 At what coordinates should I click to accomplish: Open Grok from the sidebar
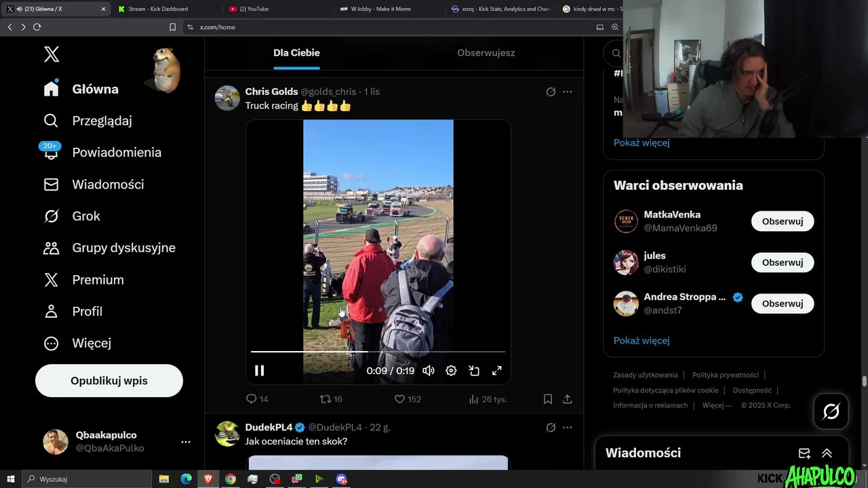pyautogui.click(x=72, y=216)
